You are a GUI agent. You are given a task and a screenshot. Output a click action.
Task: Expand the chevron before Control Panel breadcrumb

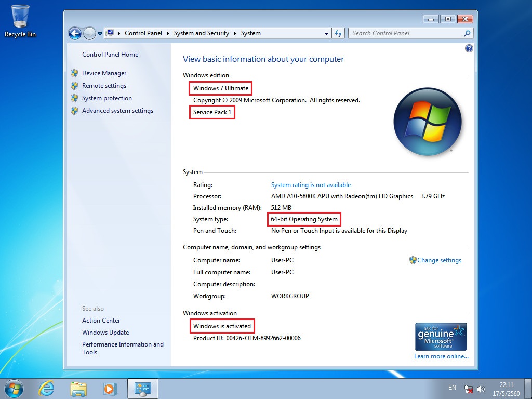click(119, 33)
